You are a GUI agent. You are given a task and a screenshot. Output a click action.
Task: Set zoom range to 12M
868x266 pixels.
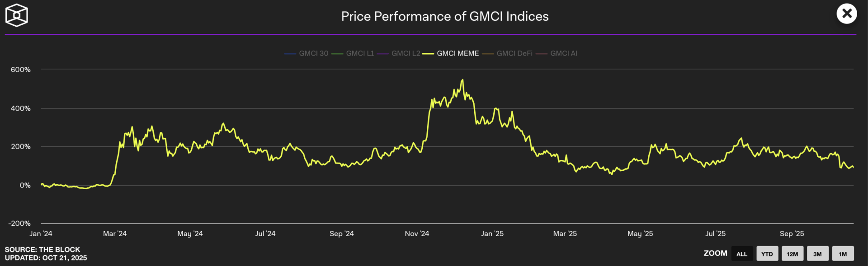792,254
